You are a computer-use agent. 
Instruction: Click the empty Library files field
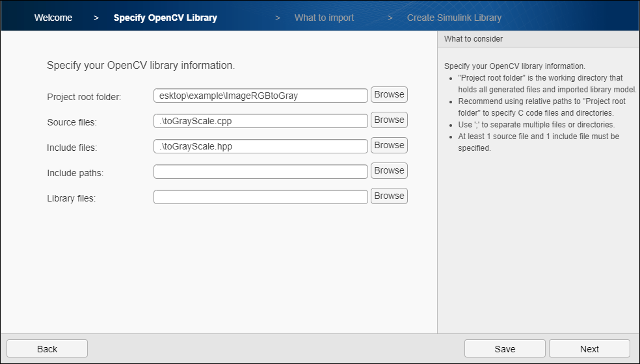(261, 197)
